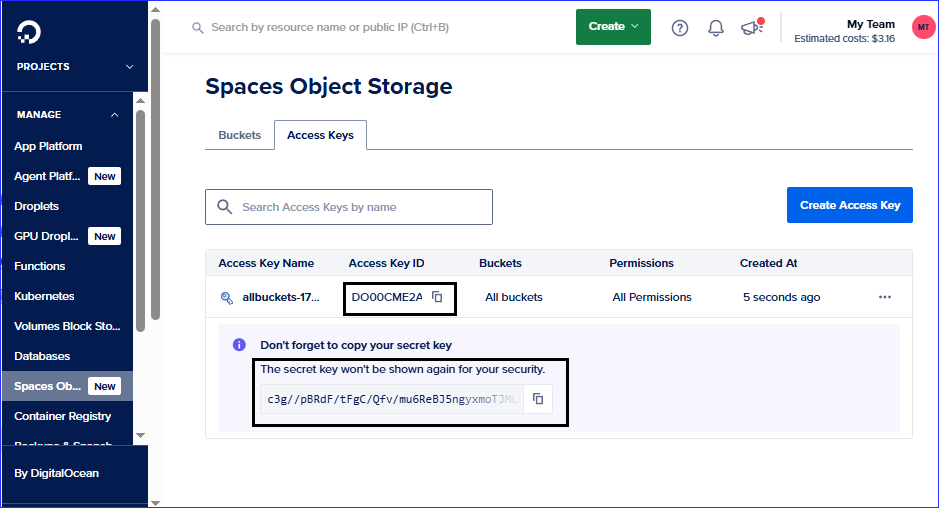Image resolution: width=939 pixels, height=508 pixels.
Task: Switch to the Buckets tab
Action: click(240, 135)
